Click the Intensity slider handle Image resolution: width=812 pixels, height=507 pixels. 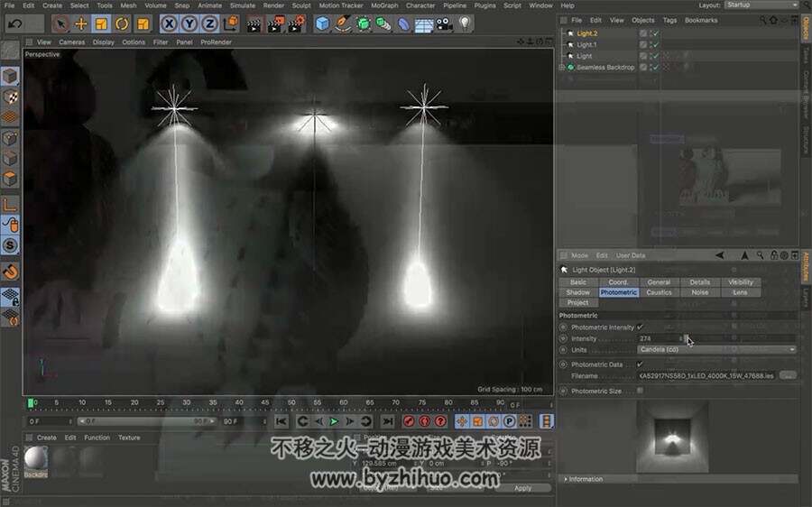(x=685, y=338)
